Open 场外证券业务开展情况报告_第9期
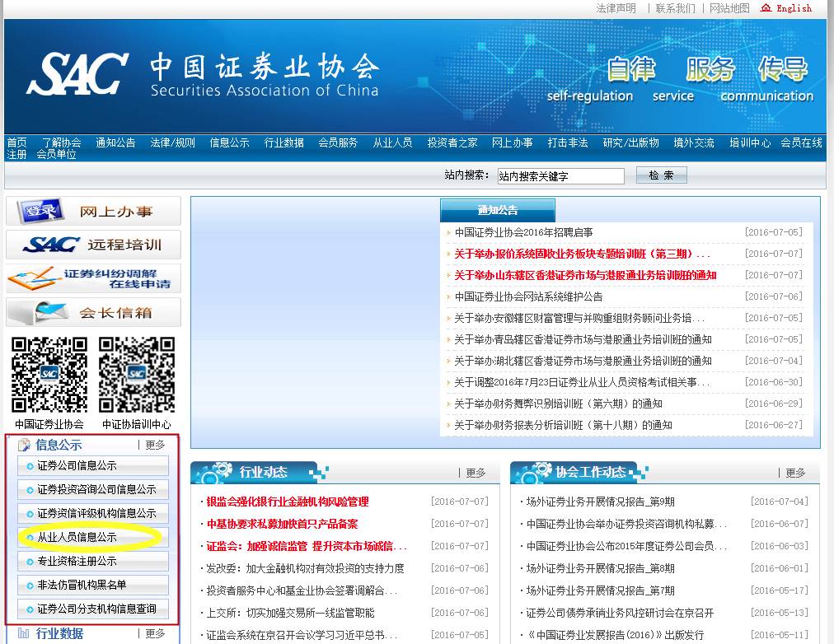 coord(601,502)
